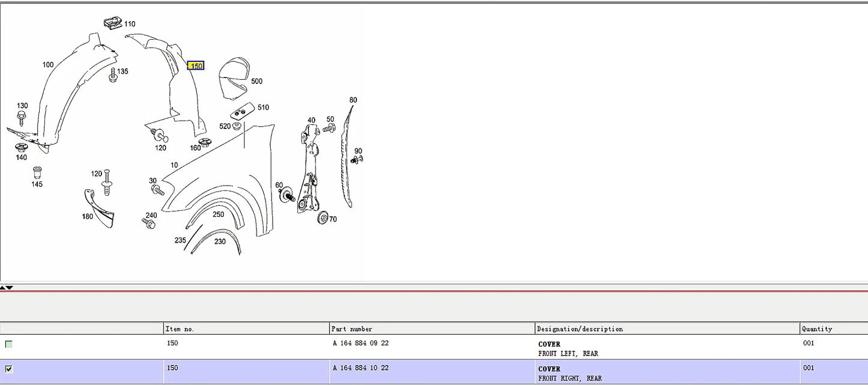This screenshot has height=385, width=868.
Task: Select callout 40 bracket label
Action: pyautogui.click(x=311, y=120)
